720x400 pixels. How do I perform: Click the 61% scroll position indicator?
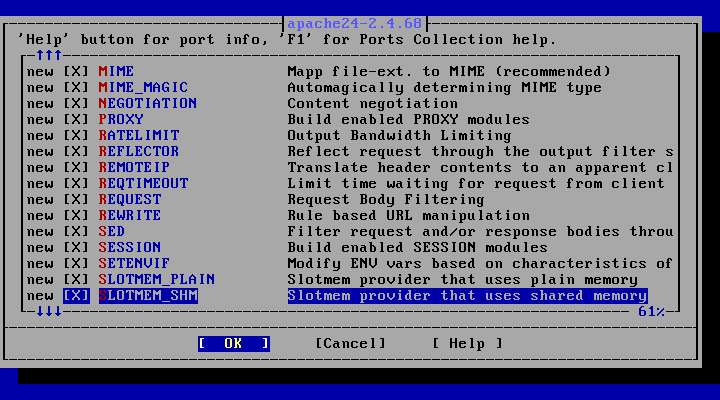652,312
